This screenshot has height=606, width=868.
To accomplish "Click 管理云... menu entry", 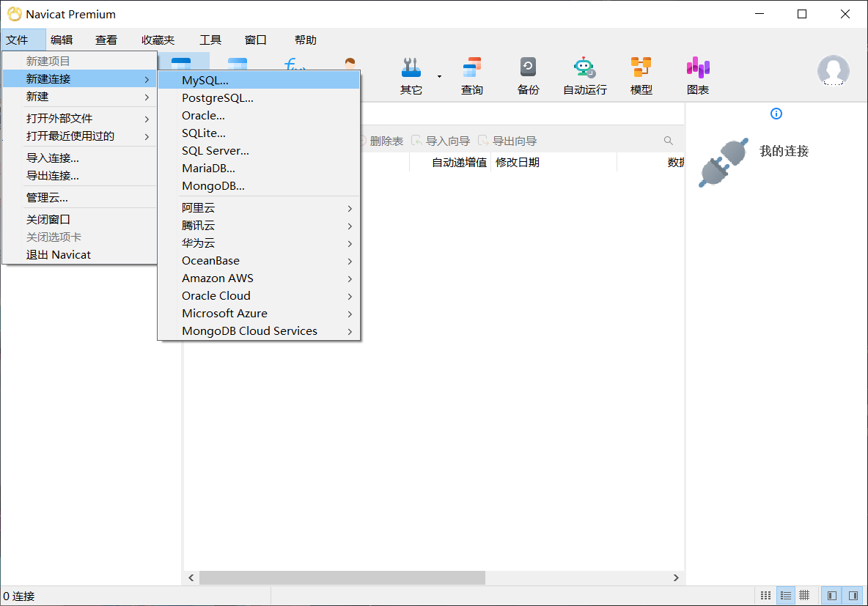I will pos(80,198).
